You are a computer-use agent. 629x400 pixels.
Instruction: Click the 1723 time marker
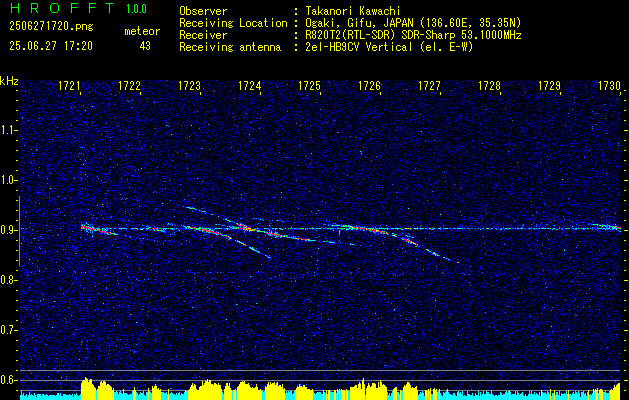click(x=189, y=86)
